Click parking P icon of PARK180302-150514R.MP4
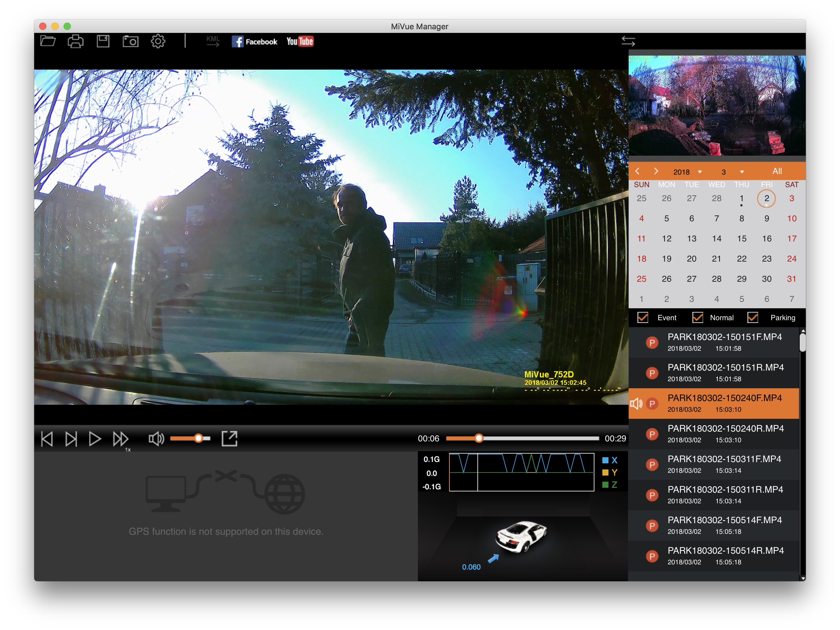 click(652, 556)
